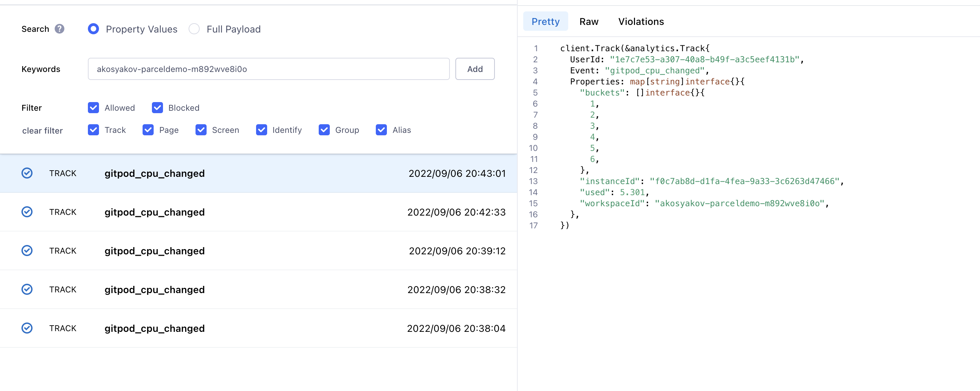Select the gitpod_cpu_changed event at 20:38:04
980x391 pixels.
tap(258, 328)
